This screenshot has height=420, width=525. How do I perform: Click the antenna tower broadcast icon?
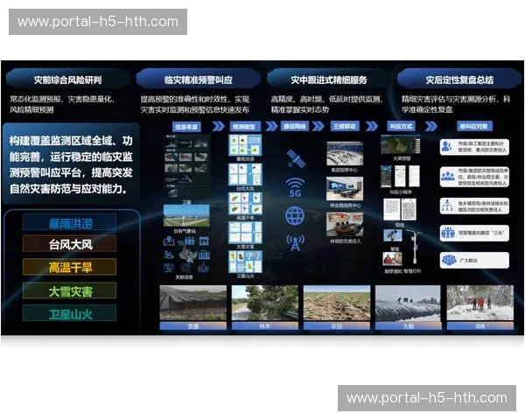click(x=295, y=242)
